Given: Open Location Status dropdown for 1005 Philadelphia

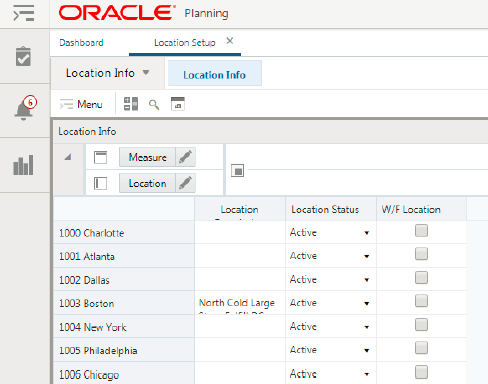Looking at the screenshot, I should (x=367, y=350).
